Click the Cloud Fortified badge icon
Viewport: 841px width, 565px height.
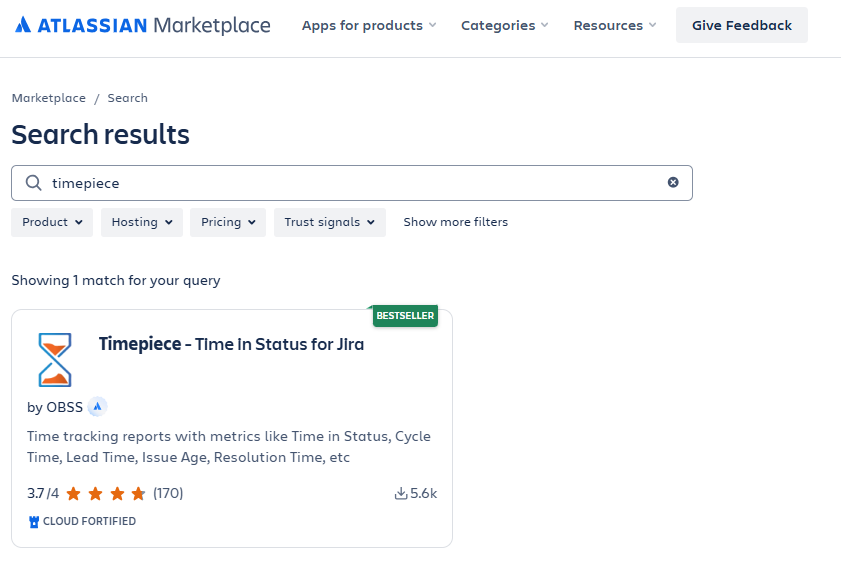click(34, 521)
